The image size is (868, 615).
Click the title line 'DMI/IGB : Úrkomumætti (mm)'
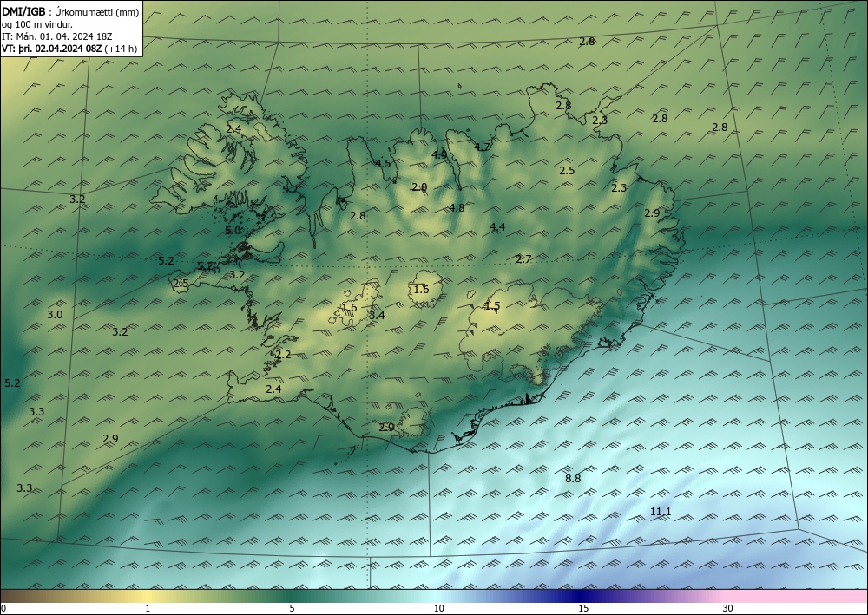[70, 12]
